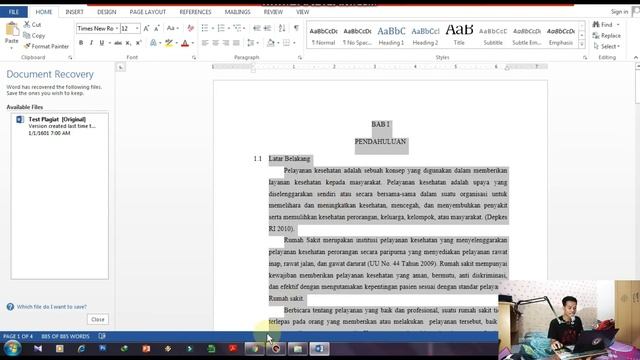
Task: Center the selected text
Action: (x=216, y=43)
